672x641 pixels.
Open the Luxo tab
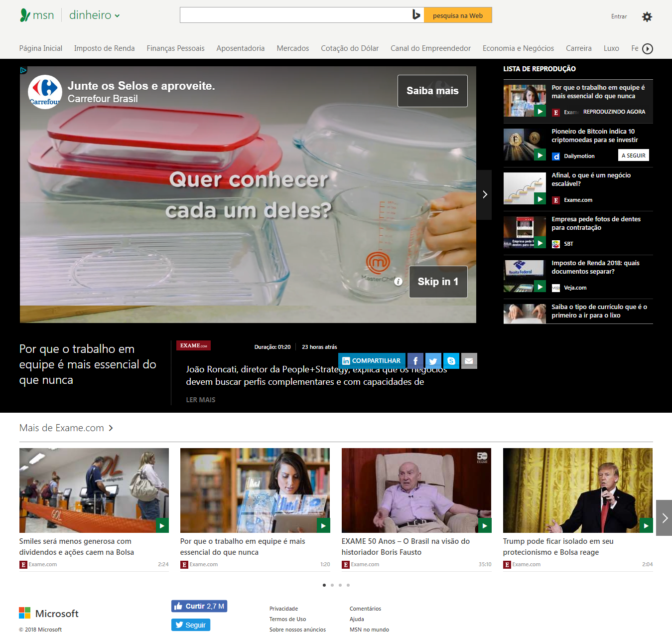611,48
